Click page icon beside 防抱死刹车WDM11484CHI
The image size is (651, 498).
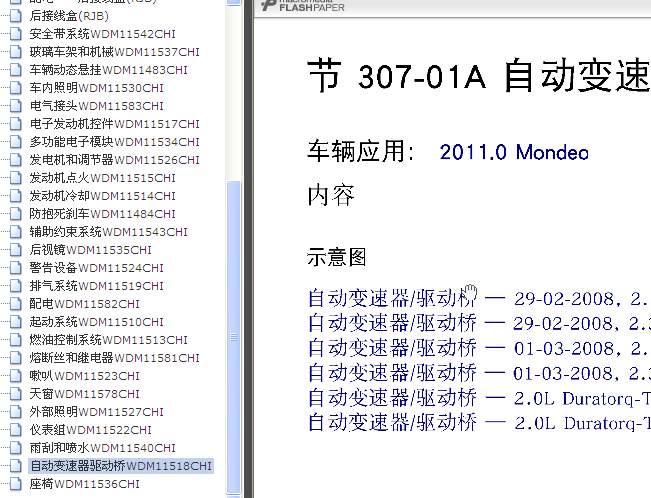coord(16,214)
